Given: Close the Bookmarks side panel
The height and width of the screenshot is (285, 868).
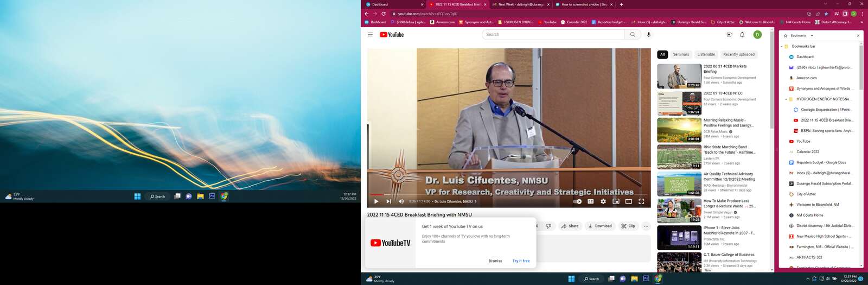Looking at the screenshot, I should coord(858,35).
